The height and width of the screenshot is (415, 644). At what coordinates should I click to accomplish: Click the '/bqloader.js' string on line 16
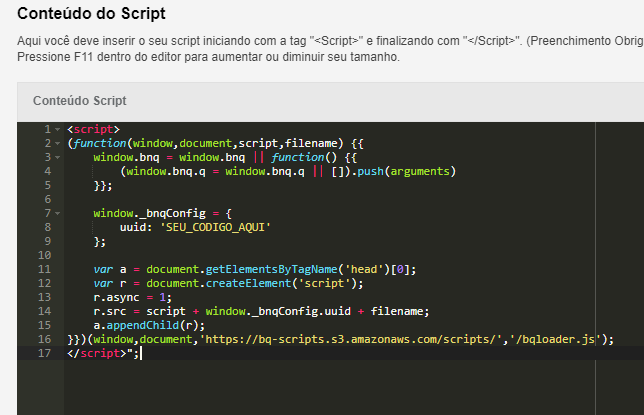556,339
